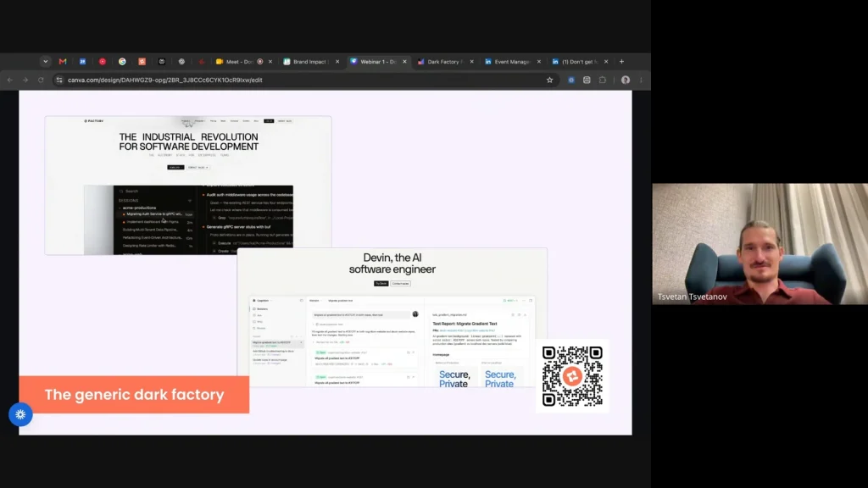
Task: Switch to the Meet tab
Action: [238, 61]
